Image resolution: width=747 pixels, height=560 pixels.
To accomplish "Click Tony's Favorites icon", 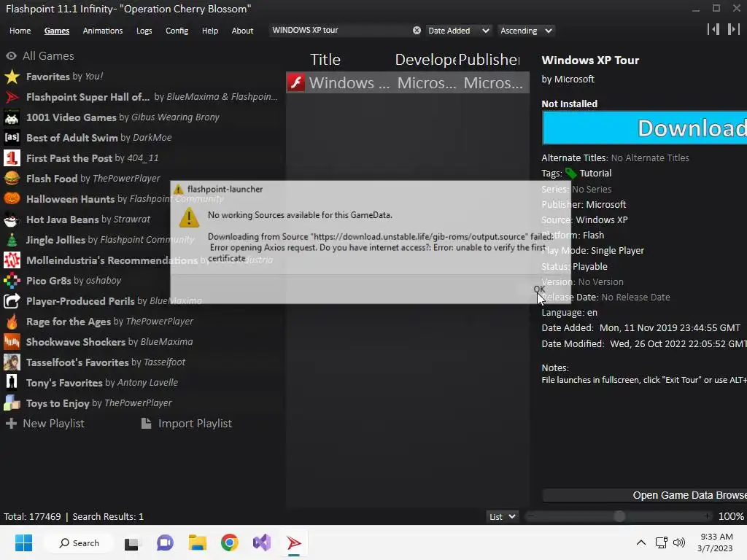I will point(12,382).
